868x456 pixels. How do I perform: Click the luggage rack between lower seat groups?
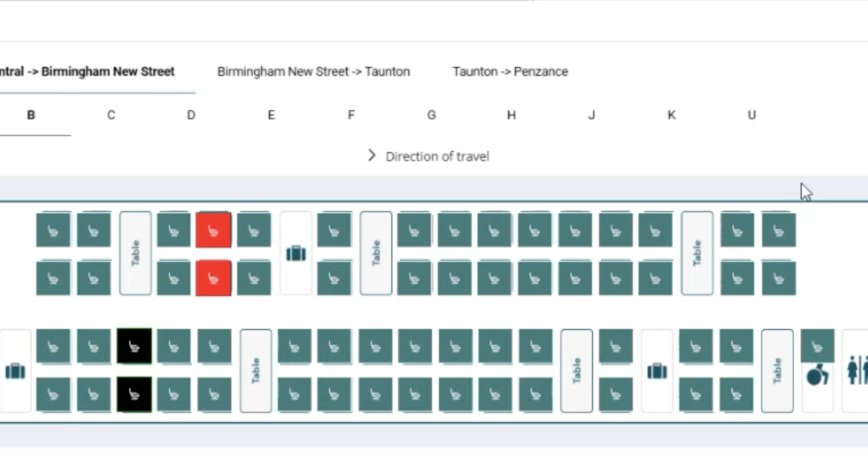tap(657, 371)
